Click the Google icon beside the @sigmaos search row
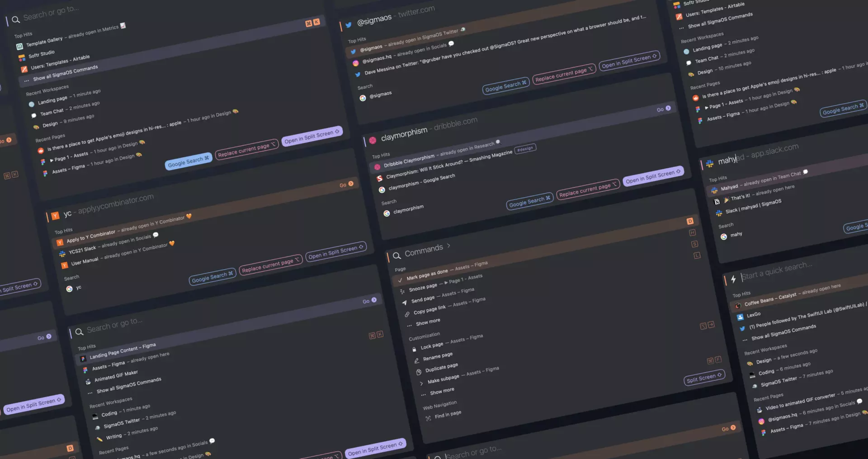This screenshot has height=459, width=868. click(363, 98)
